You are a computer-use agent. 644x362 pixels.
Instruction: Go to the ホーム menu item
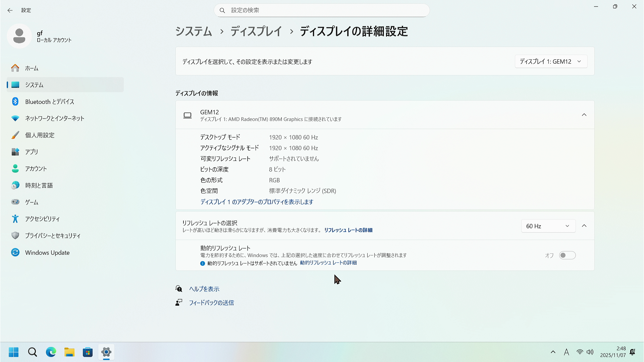(32, 68)
